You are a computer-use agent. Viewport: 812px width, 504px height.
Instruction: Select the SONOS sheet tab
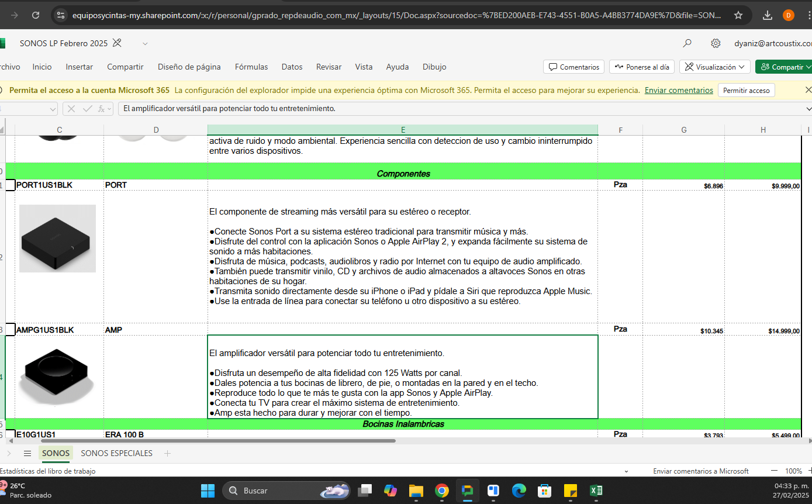56,453
